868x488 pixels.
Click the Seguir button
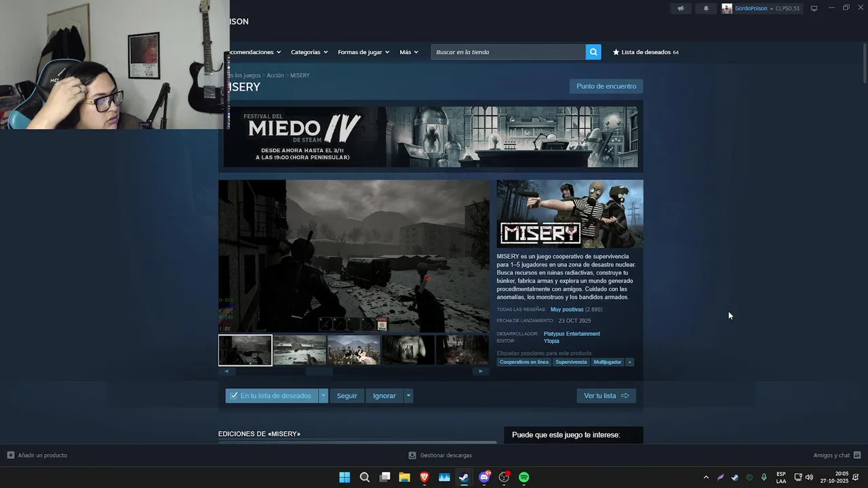click(347, 396)
